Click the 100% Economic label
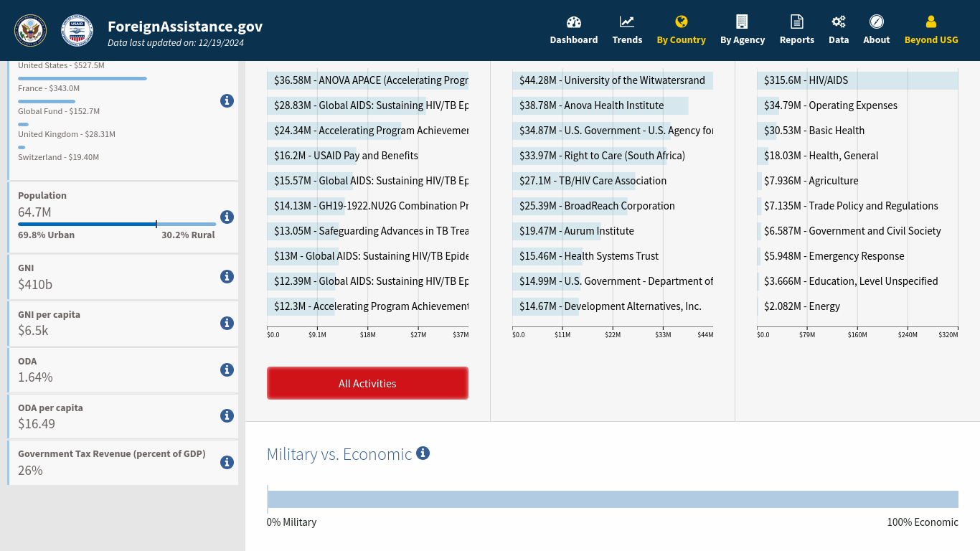The image size is (980, 551). point(923,522)
